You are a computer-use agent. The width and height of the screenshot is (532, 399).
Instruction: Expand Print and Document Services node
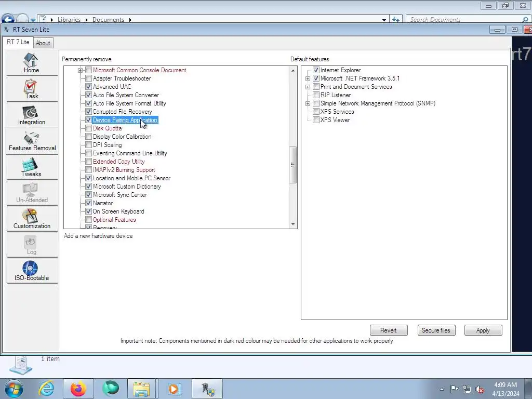308,87
